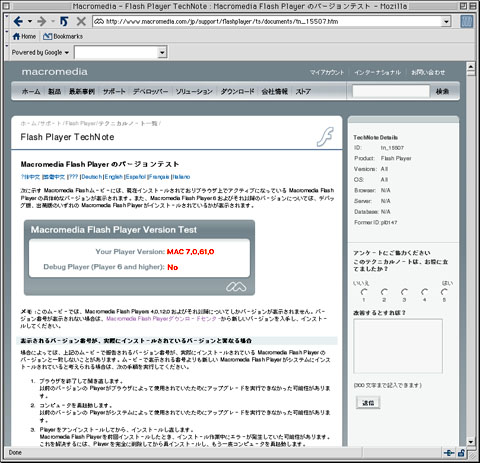The width and height of the screenshot is (480, 463).
Task: Expand the Google search field dropdown arrow
Action: coord(162,52)
